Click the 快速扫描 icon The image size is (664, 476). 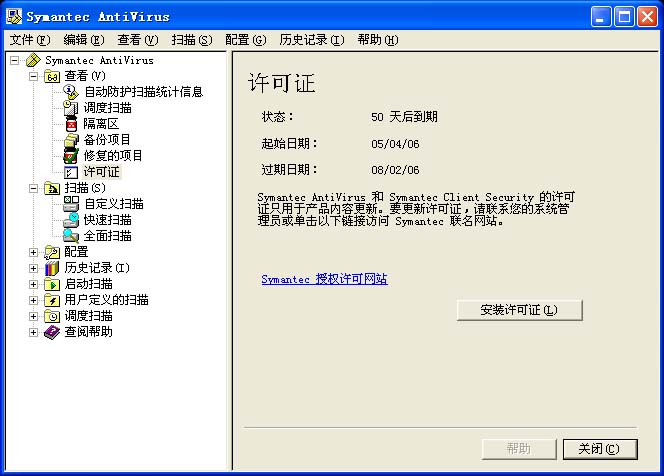pos(71,220)
